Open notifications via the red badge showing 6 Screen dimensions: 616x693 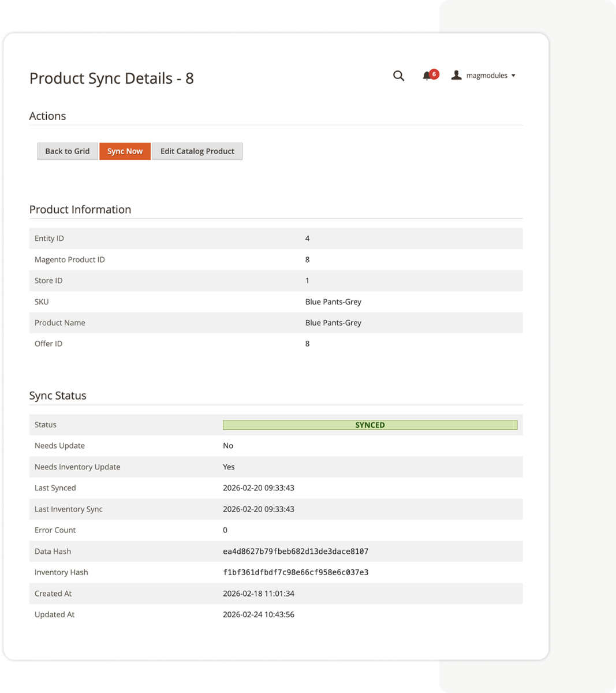tap(433, 74)
